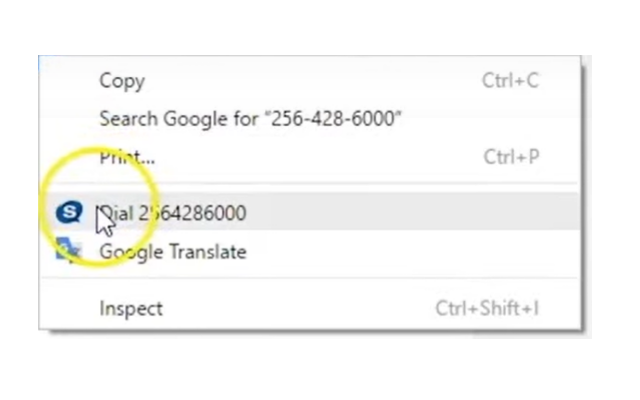Image resolution: width=640 pixels, height=400 pixels.
Task: Click empty space right of Google Translate
Action: click(x=400, y=252)
